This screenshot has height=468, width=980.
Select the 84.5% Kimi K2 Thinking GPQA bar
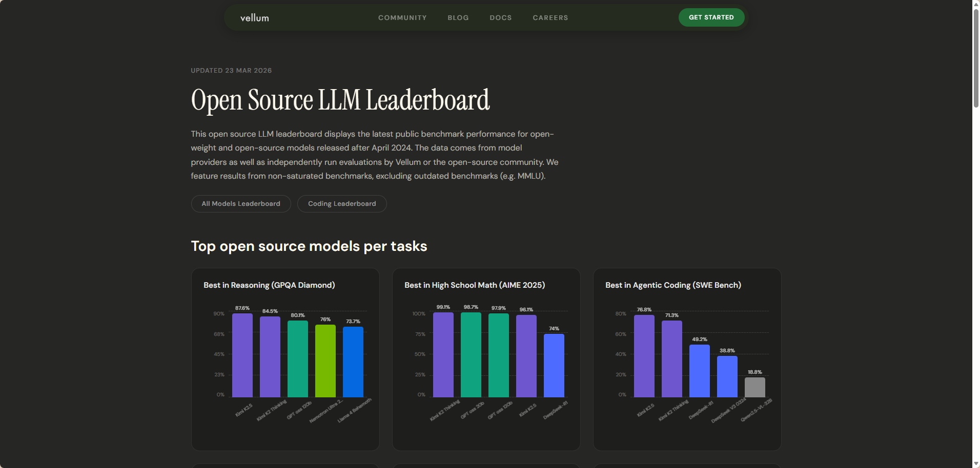click(x=270, y=357)
